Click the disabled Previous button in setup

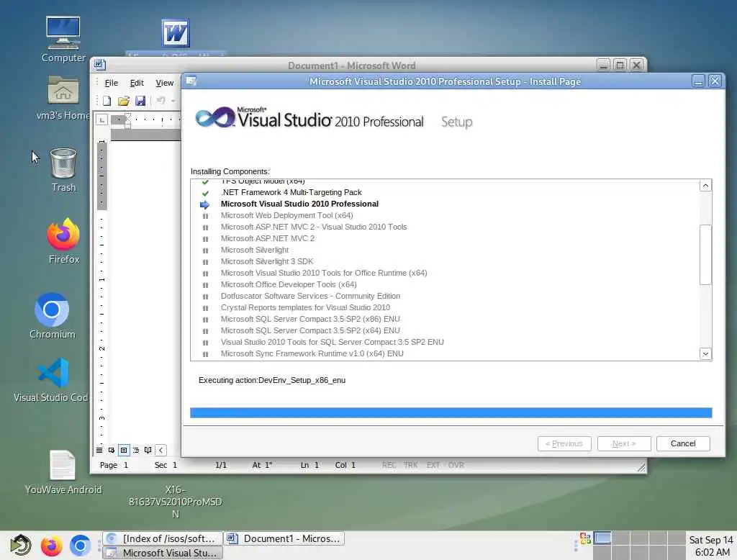[x=564, y=443]
